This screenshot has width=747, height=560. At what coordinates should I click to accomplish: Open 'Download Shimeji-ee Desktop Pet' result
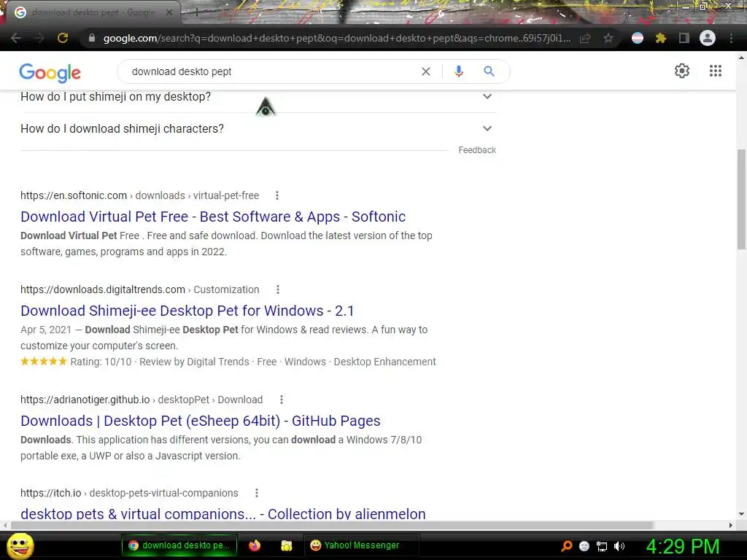click(x=187, y=311)
